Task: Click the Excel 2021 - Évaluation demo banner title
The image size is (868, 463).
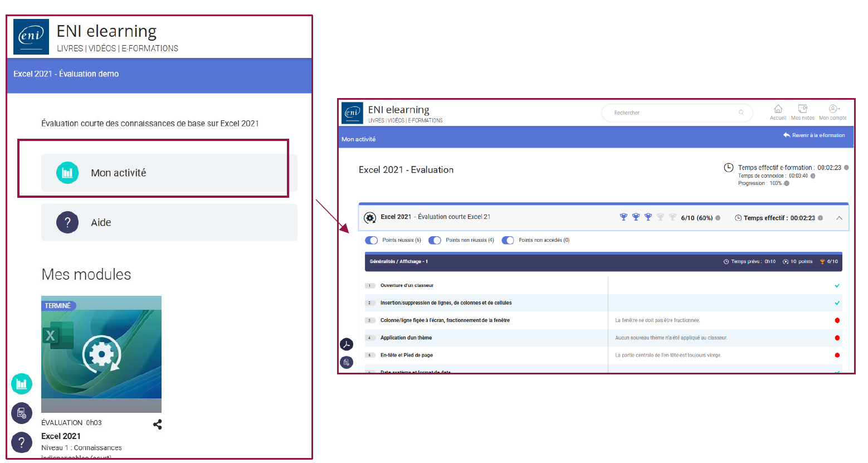Action: tap(66, 74)
